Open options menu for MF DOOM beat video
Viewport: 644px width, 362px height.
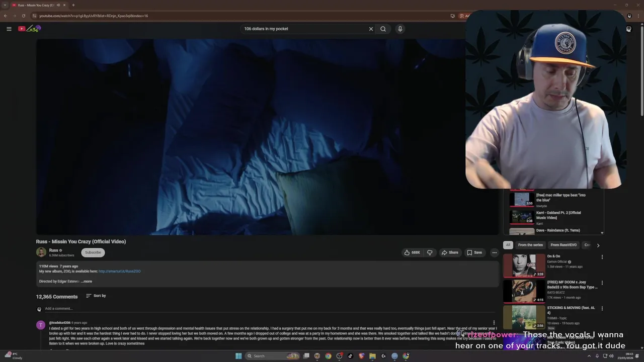click(602, 283)
